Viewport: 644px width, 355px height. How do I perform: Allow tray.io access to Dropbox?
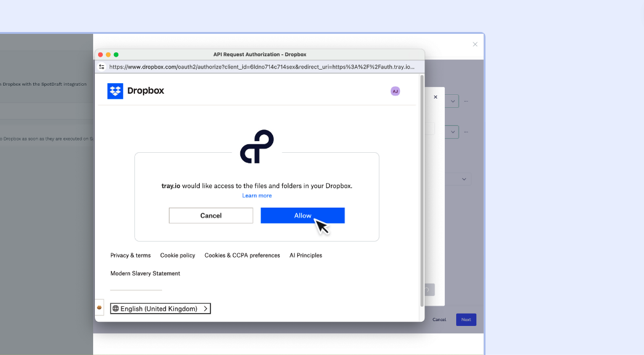tap(303, 216)
